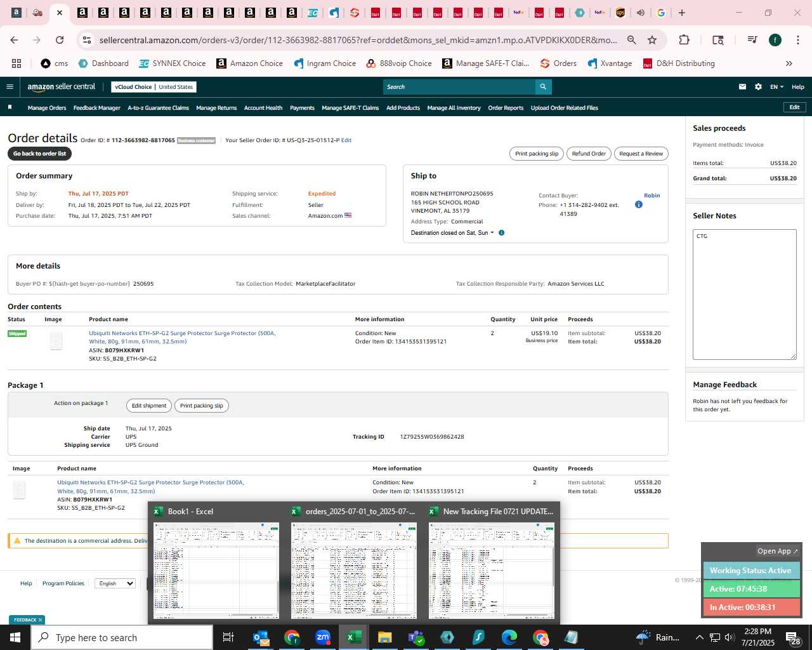Open the Chrome three-dot menu

click(797, 40)
